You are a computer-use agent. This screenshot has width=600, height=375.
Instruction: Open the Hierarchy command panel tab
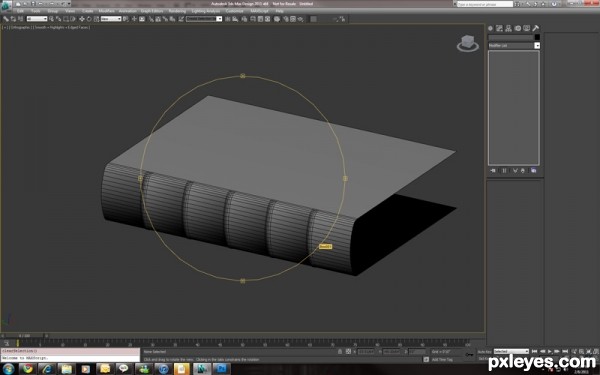tap(508, 28)
